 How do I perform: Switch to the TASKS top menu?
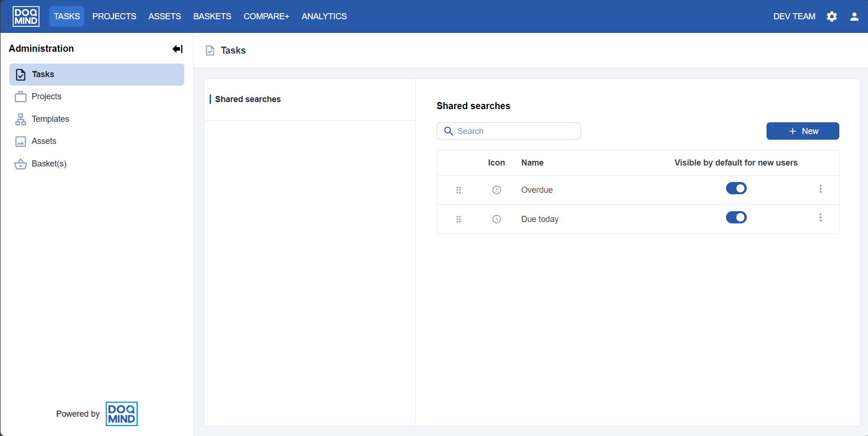pyautogui.click(x=67, y=16)
